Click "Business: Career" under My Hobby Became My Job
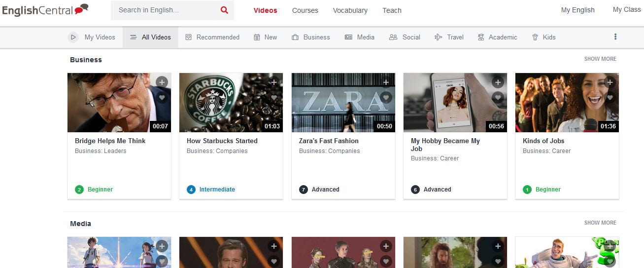The height and width of the screenshot is (268, 644). tap(435, 158)
